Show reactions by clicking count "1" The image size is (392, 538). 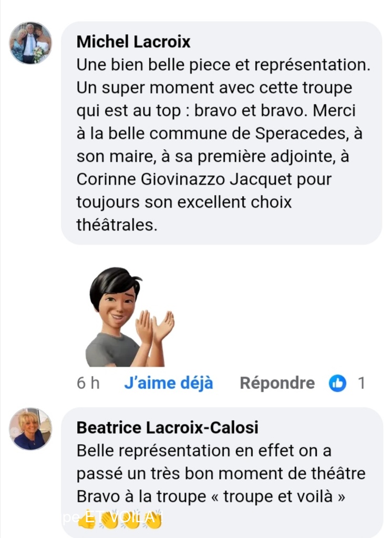click(x=361, y=384)
